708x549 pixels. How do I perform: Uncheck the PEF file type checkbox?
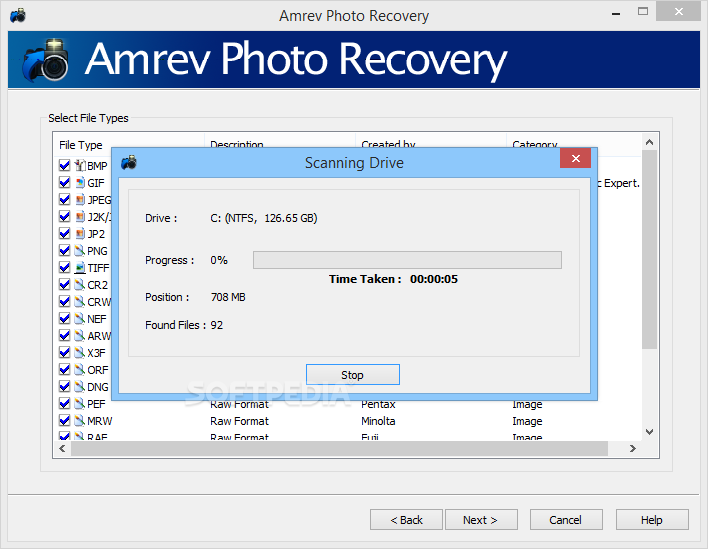65,404
